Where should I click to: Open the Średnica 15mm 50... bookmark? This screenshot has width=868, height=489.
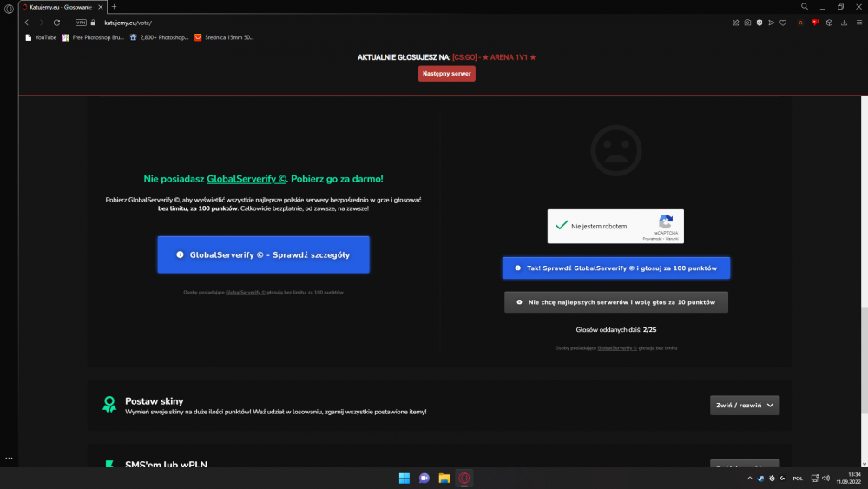[x=224, y=37]
